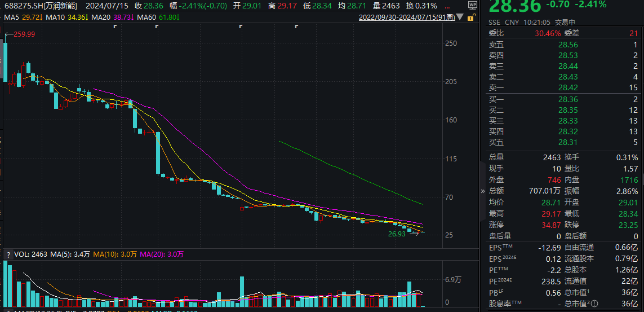Click the MA10 34.36 indicator label

(67, 17)
